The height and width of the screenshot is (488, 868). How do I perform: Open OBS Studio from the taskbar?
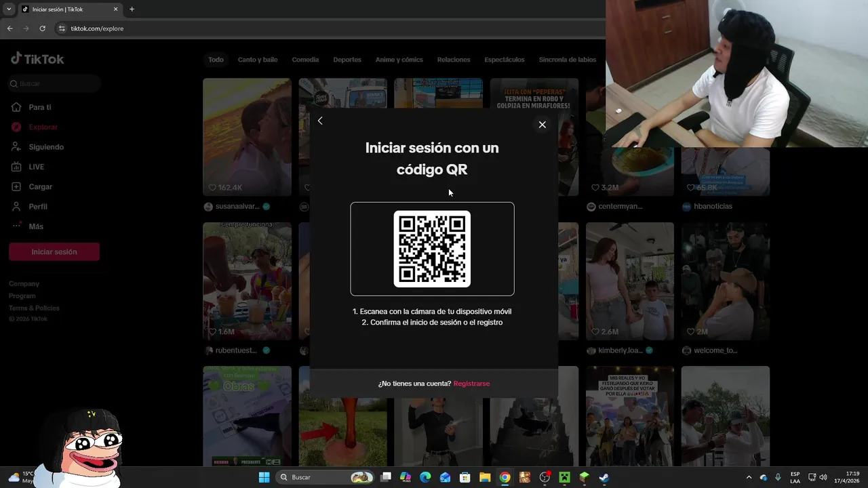[x=545, y=477]
